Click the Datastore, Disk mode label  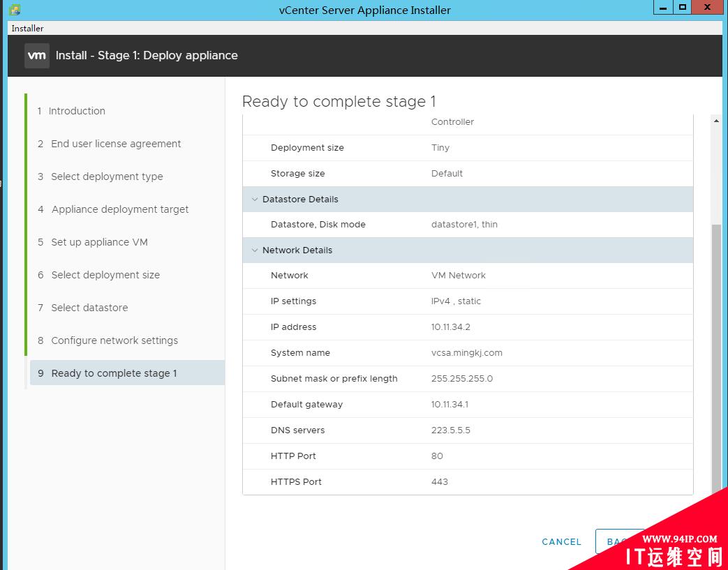pyautogui.click(x=318, y=225)
